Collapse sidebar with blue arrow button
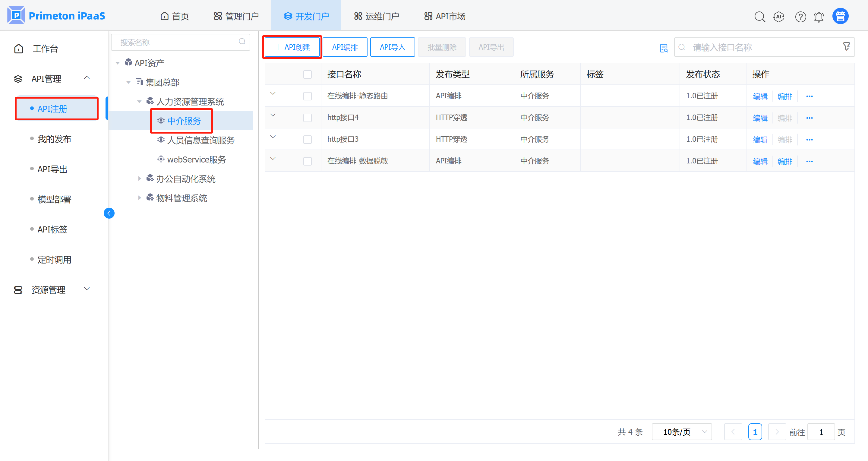Viewport: 868px width, 461px height. click(109, 213)
